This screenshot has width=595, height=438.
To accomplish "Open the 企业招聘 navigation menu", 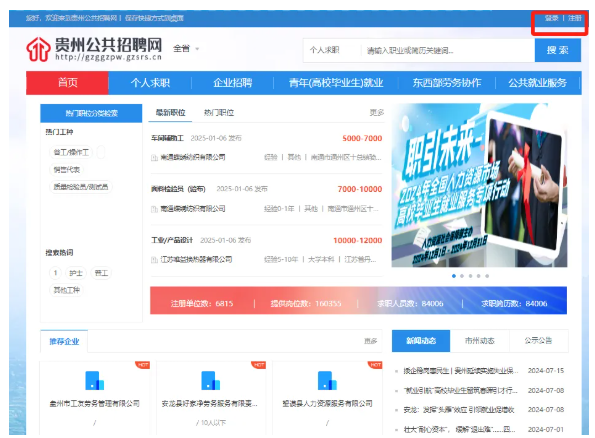I will click(233, 83).
